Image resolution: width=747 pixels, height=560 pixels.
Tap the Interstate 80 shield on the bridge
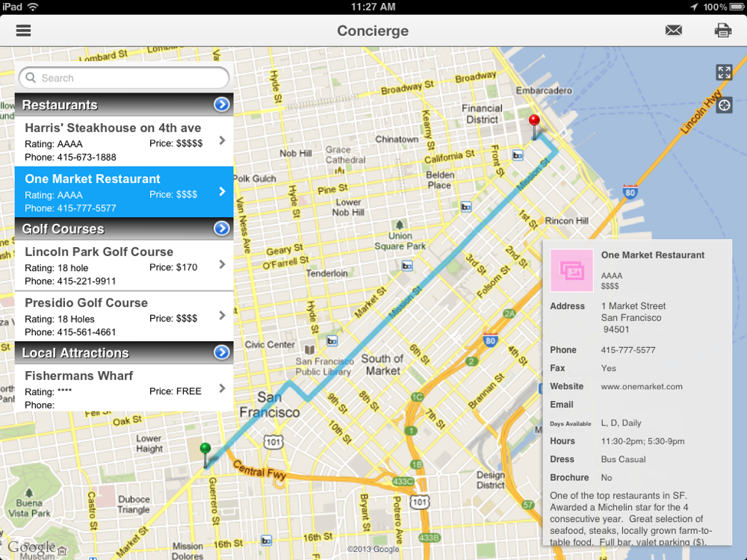coord(630,192)
